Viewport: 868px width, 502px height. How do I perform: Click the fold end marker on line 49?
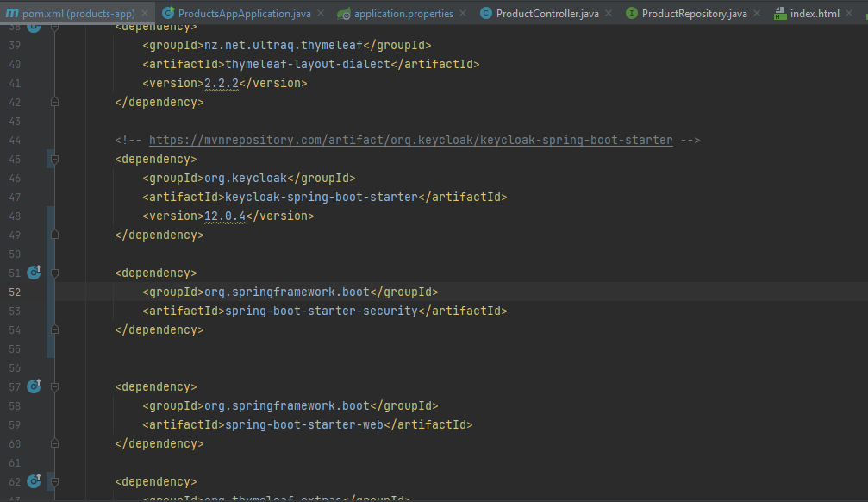point(55,235)
